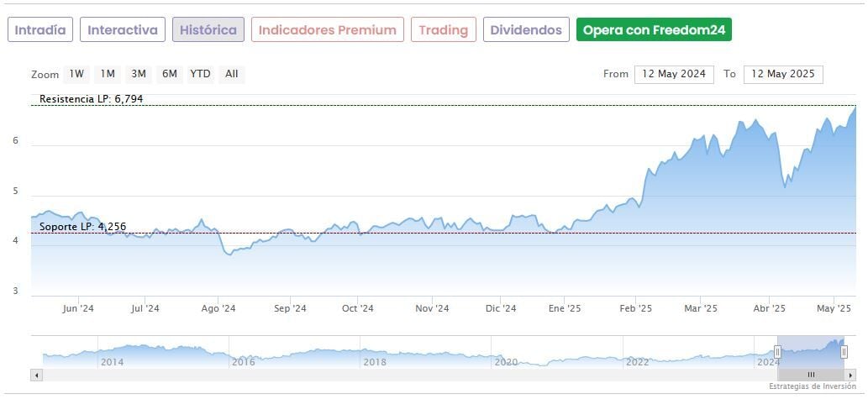Select the Histórica tab
This screenshot has height=399, width=868.
[208, 30]
